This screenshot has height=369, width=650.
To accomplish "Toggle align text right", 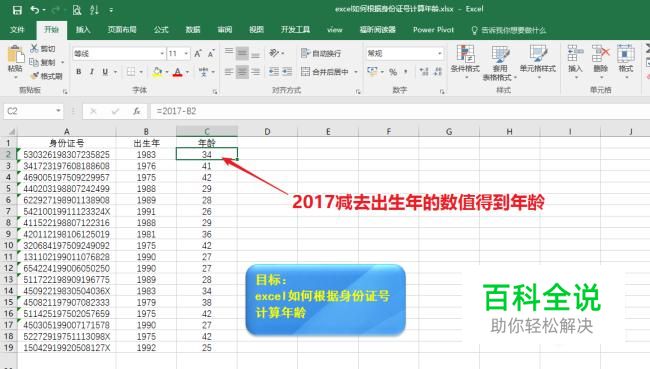I will (x=255, y=72).
